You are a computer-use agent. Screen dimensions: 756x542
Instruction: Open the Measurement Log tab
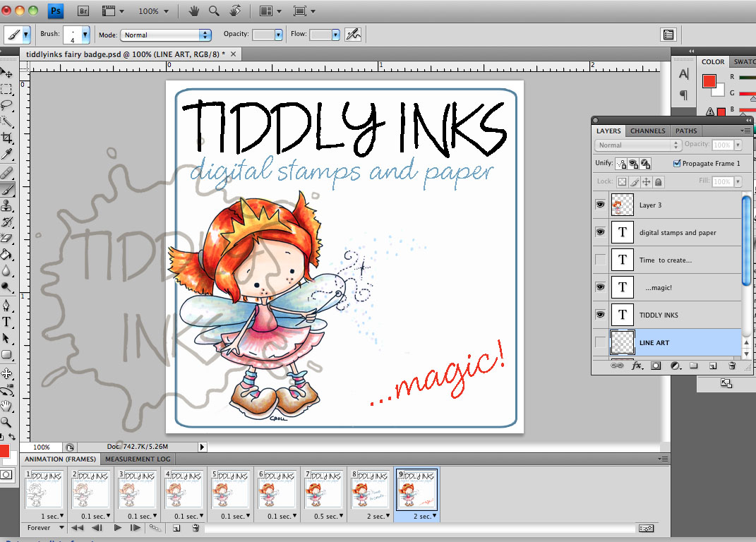coord(138,459)
